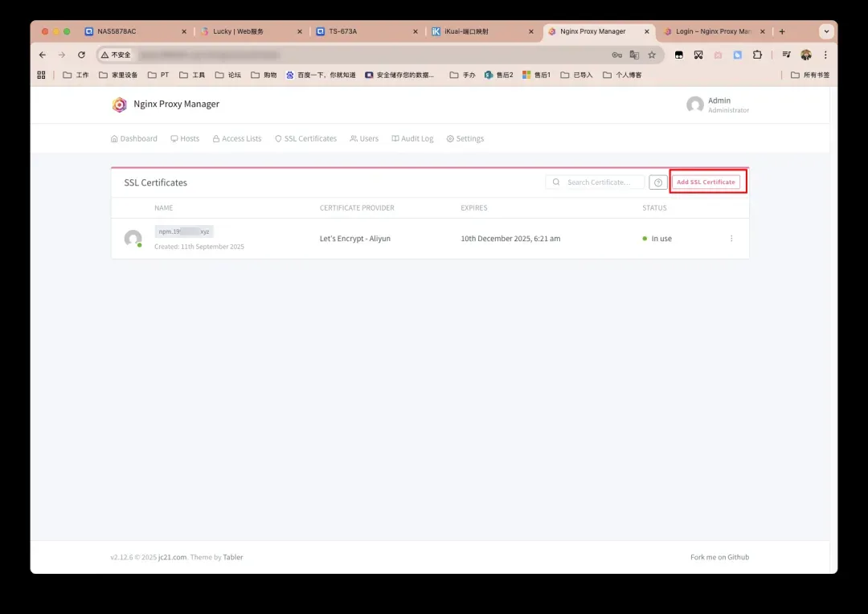The height and width of the screenshot is (614, 868).
Task: Open the Dashboard menu item
Action: 134,138
